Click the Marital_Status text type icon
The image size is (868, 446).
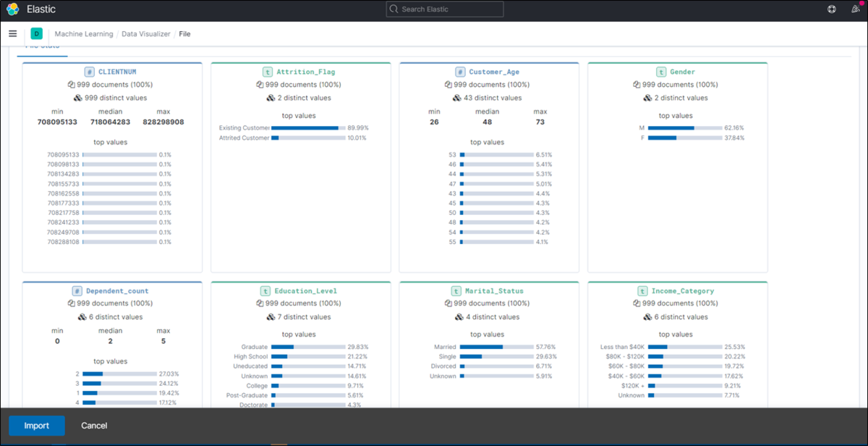(456, 291)
